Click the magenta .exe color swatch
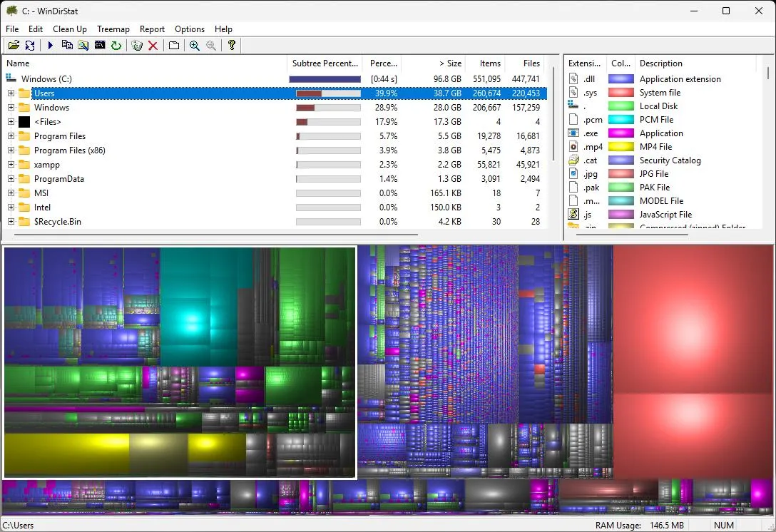 tap(621, 133)
